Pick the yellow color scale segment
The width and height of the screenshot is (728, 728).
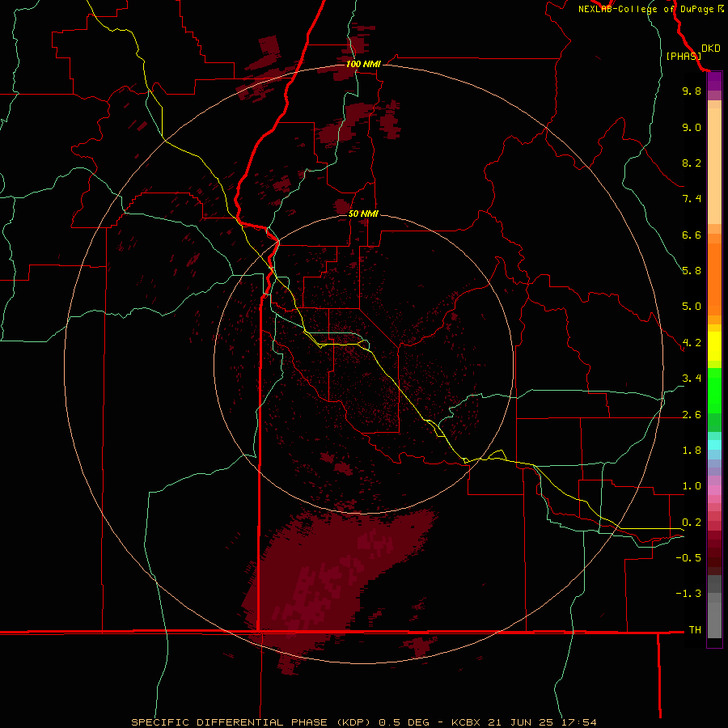[x=714, y=346]
